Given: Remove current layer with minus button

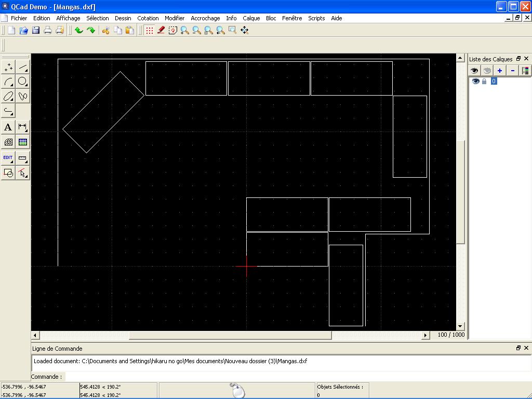Looking at the screenshot, I should click(513, 71).
